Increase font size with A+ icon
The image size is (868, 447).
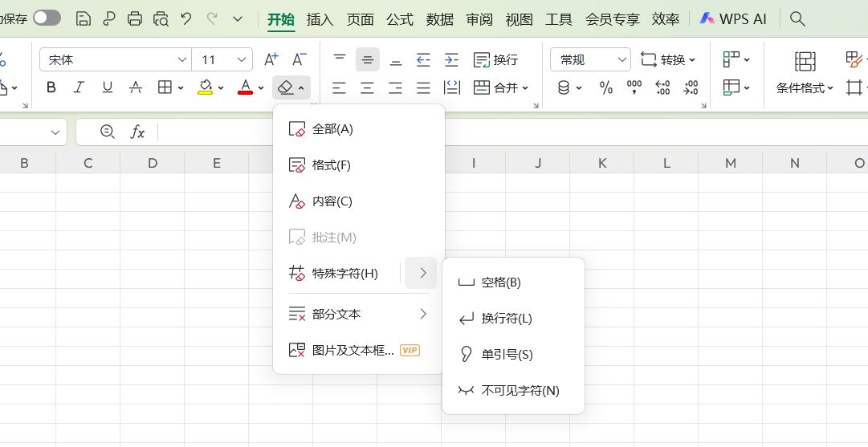click(271, 59)
